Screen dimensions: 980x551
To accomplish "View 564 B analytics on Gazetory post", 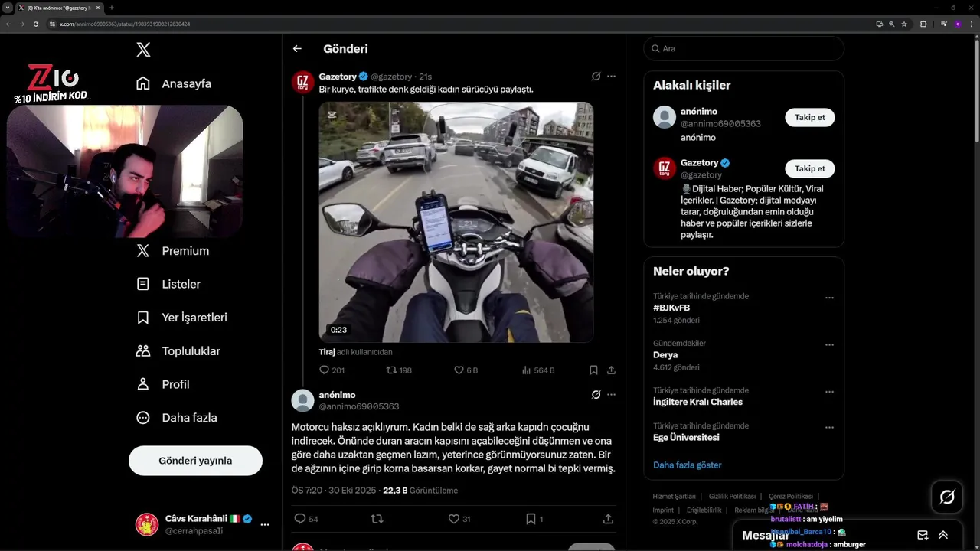I will pos(537,370).
